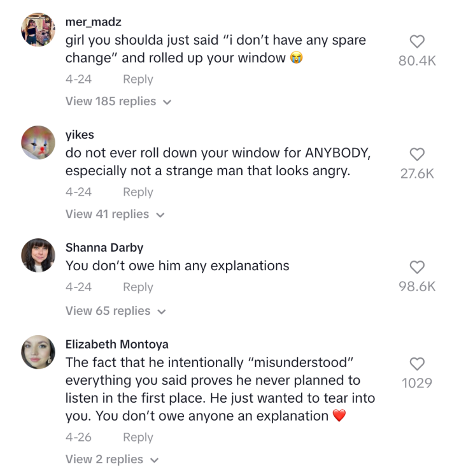Open Shanna Darby's profile picture

(x=38, y=256)
